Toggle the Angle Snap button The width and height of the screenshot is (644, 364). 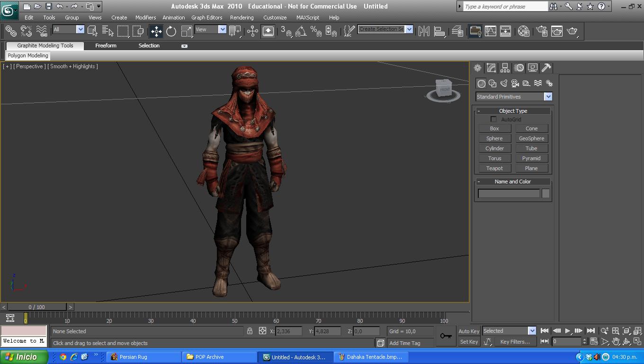pos(301,31)
